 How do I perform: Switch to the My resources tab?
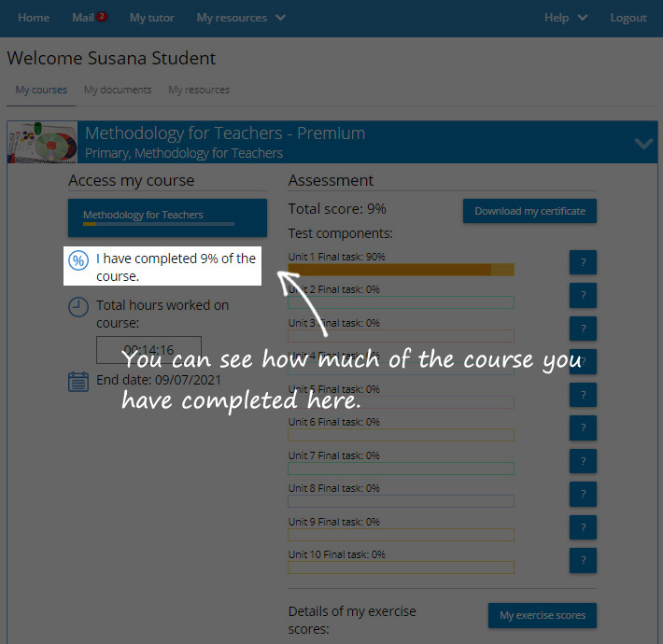click(x=199, y=90)
